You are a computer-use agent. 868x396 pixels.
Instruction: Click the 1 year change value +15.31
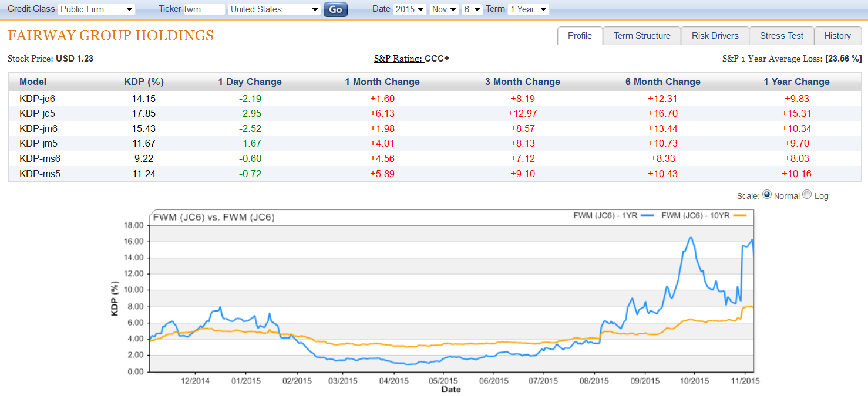[x=796, y=113]
